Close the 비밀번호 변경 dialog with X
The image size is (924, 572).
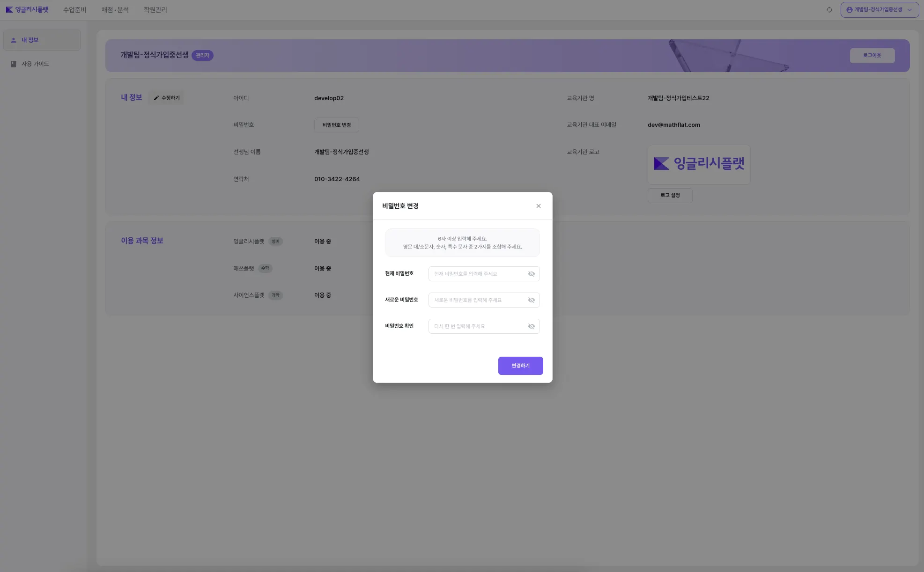point(539,206)
